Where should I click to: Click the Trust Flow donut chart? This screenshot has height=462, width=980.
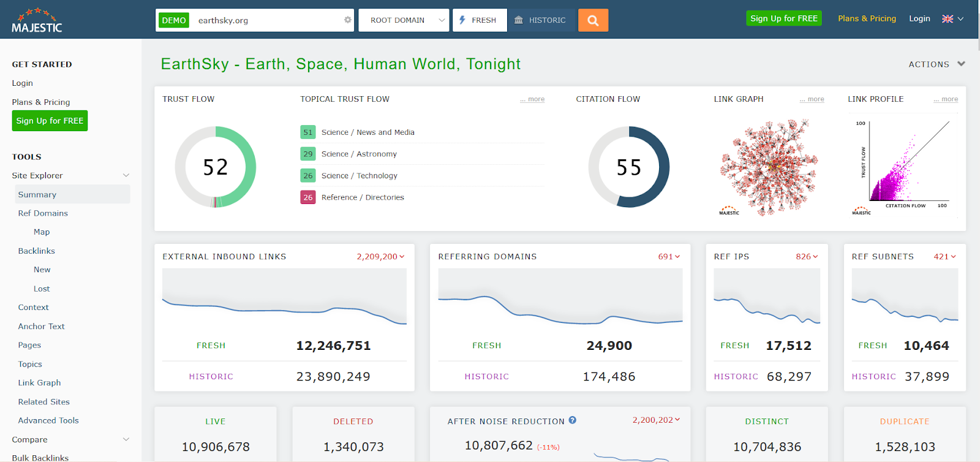(216, 167)
